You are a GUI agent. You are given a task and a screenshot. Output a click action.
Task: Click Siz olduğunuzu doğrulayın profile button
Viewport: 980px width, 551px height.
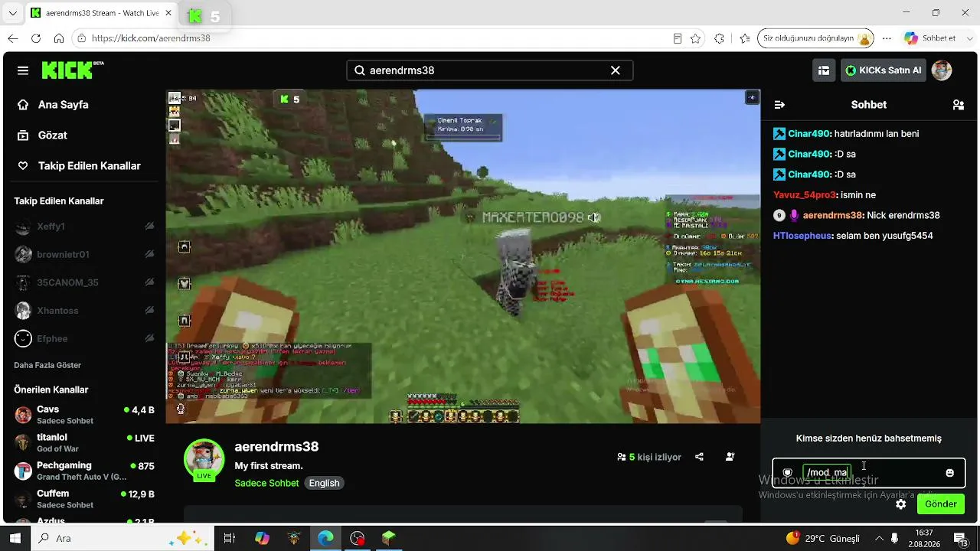[816, 38]
